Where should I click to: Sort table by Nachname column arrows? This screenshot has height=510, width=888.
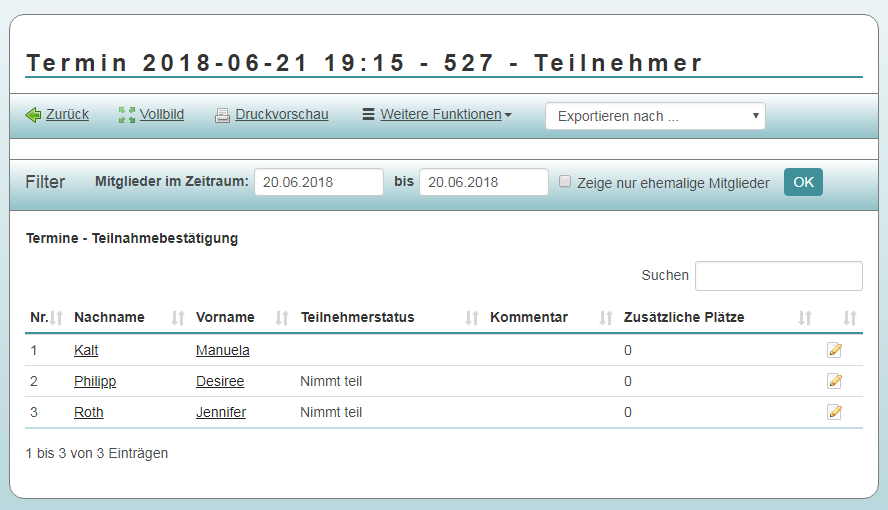178,318
